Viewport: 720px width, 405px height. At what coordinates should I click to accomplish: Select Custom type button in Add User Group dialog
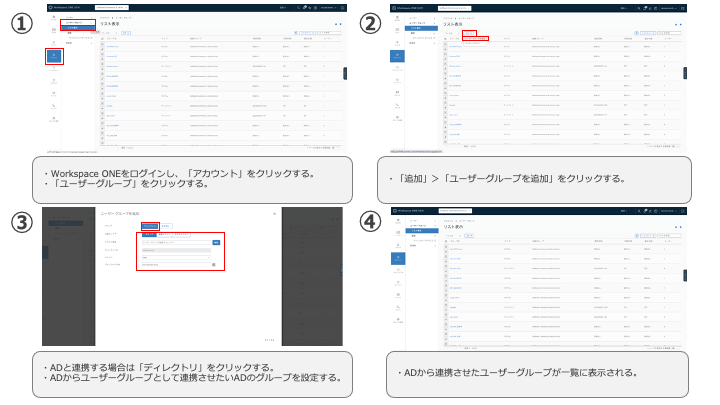click(x=166, y=226)
